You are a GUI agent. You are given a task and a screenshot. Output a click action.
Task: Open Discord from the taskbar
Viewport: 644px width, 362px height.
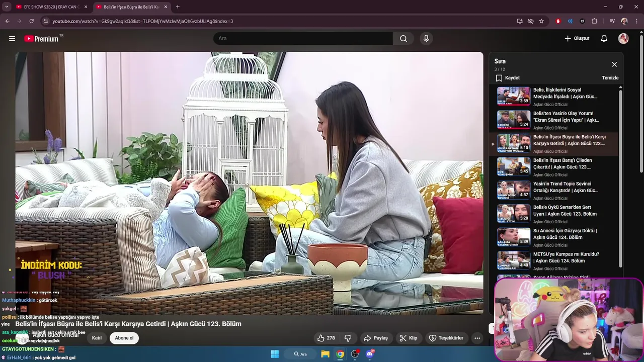pos(370,354)
